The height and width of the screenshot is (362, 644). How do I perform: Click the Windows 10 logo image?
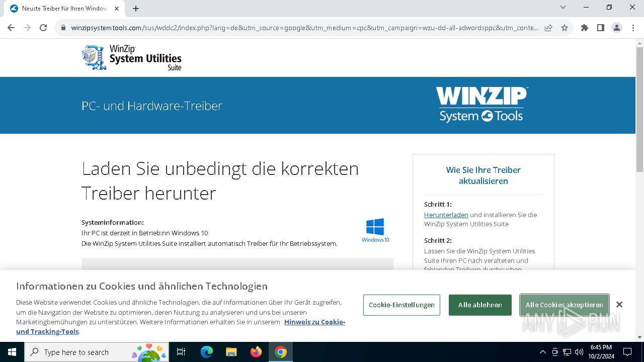(x=375, y=230)
